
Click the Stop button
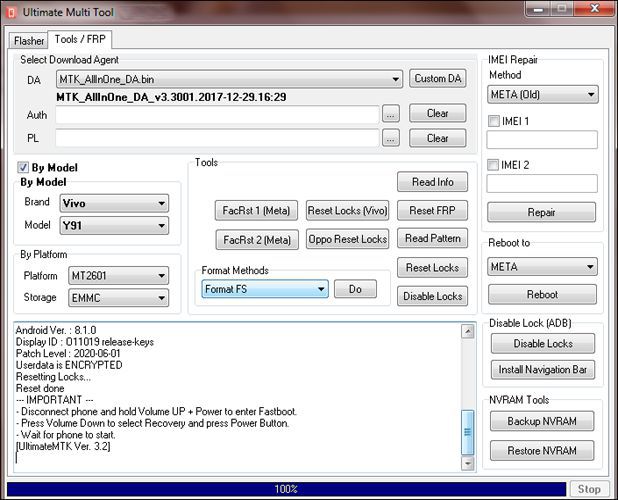point(589,489)
